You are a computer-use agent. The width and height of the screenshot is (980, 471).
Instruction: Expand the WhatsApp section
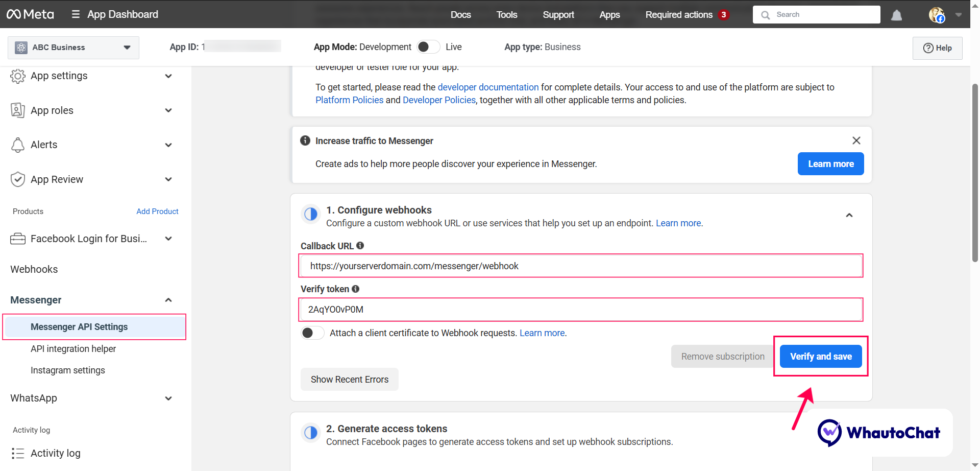(x=168, y=398)
